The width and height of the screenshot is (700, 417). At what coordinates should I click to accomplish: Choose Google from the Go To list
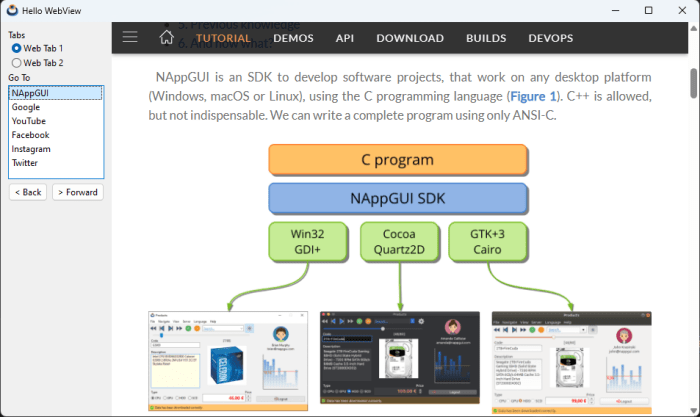tap(26, 107)
